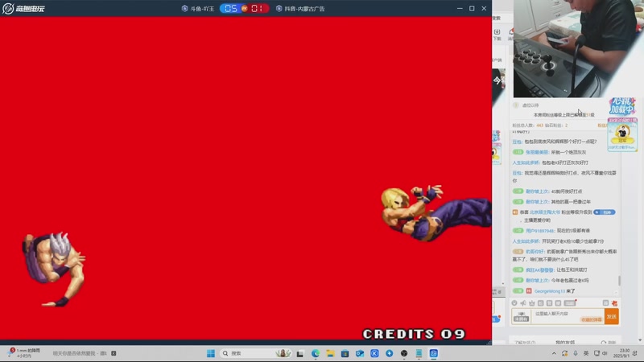
Task: Expand the system tray hidden icons chevron
Action: tap(554, 353)
